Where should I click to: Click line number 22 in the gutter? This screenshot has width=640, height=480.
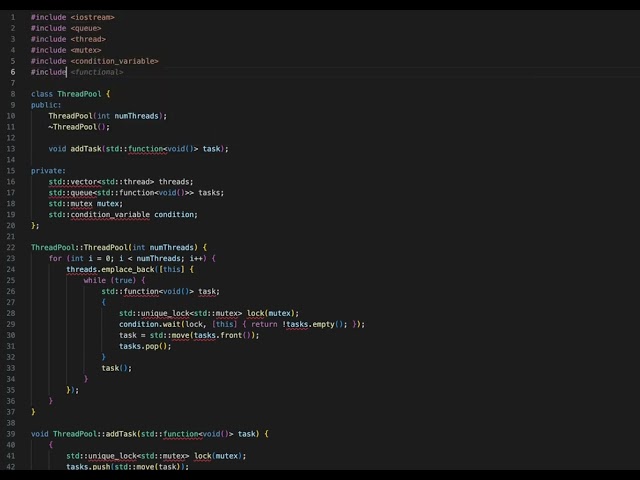click(11, 247)
